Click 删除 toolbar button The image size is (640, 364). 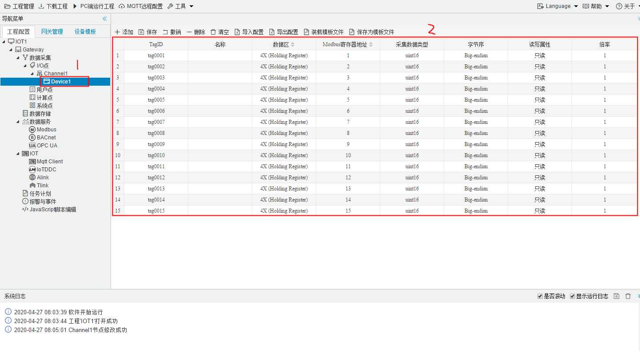click(196, 32)
